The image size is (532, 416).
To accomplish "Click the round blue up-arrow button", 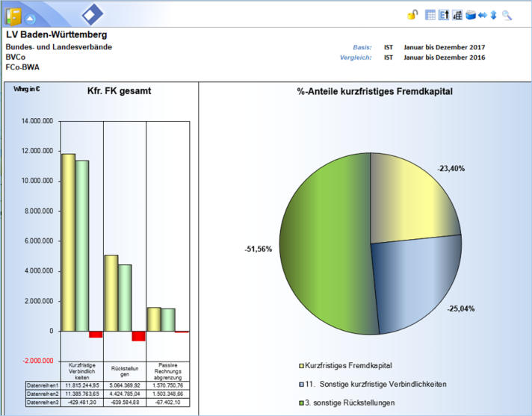I will point(30,18).
